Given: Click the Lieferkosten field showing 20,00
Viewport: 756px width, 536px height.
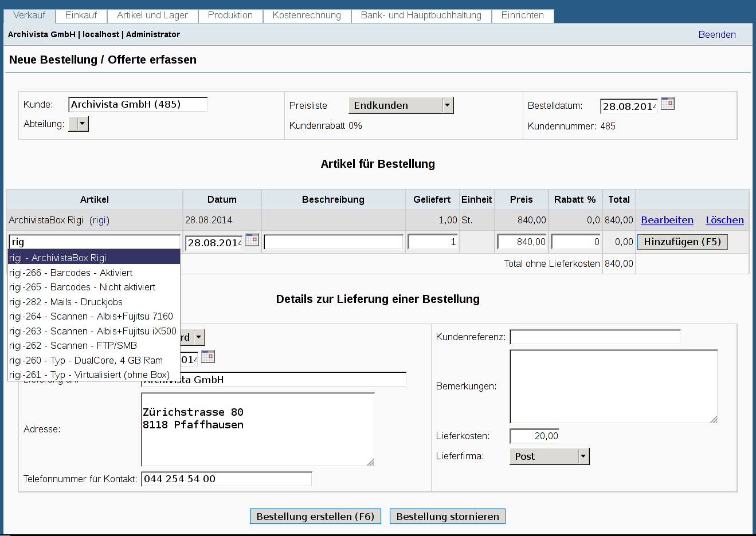Looking at the screenshot, I should click(534, 436).
